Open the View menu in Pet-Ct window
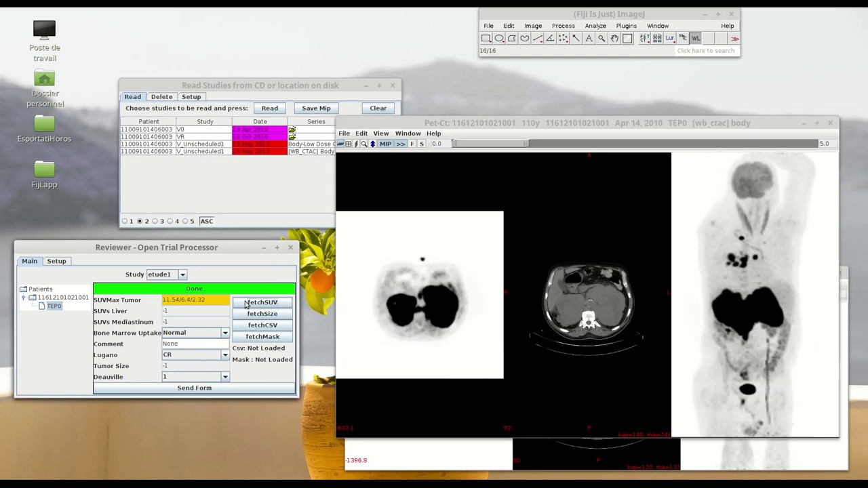The width and height of the screenshot is (868, 488). click(x=380, y=134)
